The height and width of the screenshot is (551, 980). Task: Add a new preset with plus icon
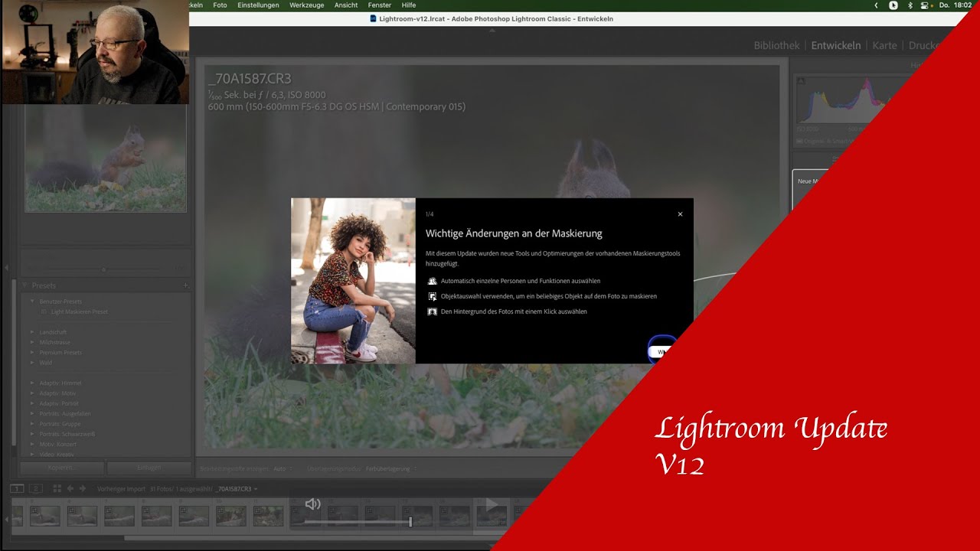click(x=185, y=285)
